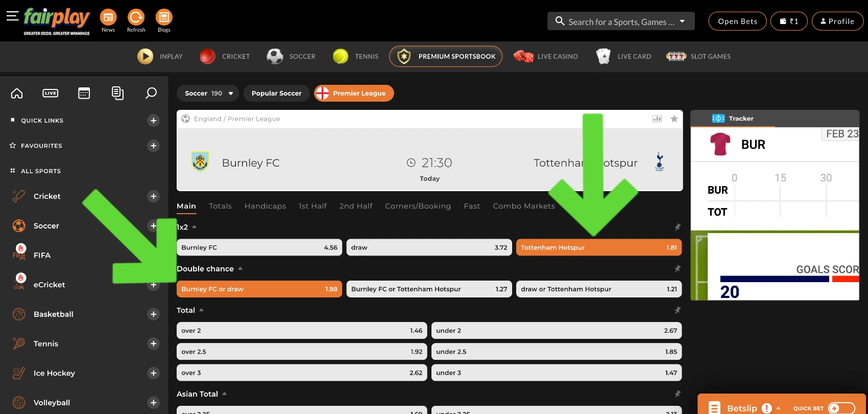Expand Basketball in sidebar with plus
This screenshot has height=414, width=868.
coord(153,314)
